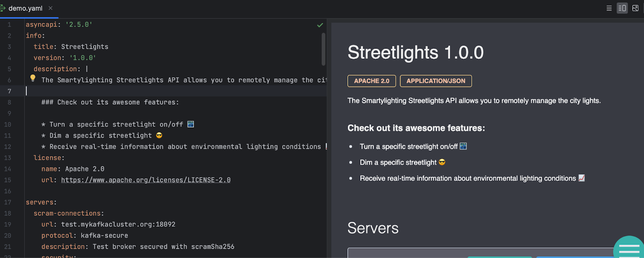Switch to editor-only view
644x258 pixels.
609,8
